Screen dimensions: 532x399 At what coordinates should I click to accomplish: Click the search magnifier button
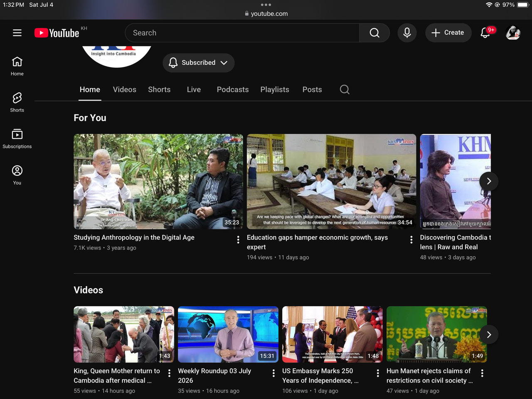[374, 33]
